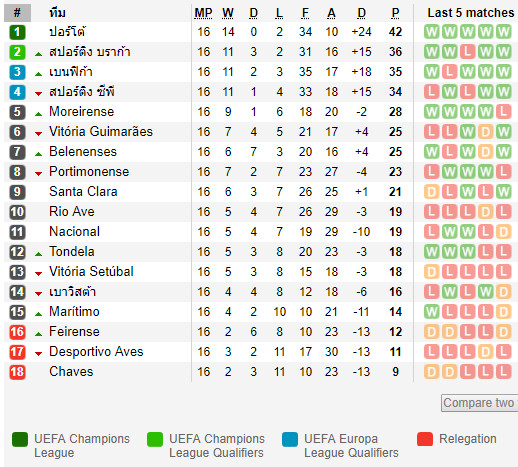
Task: Click the dark green UEFA Champions League swatch
Action: tap(20, 439)
